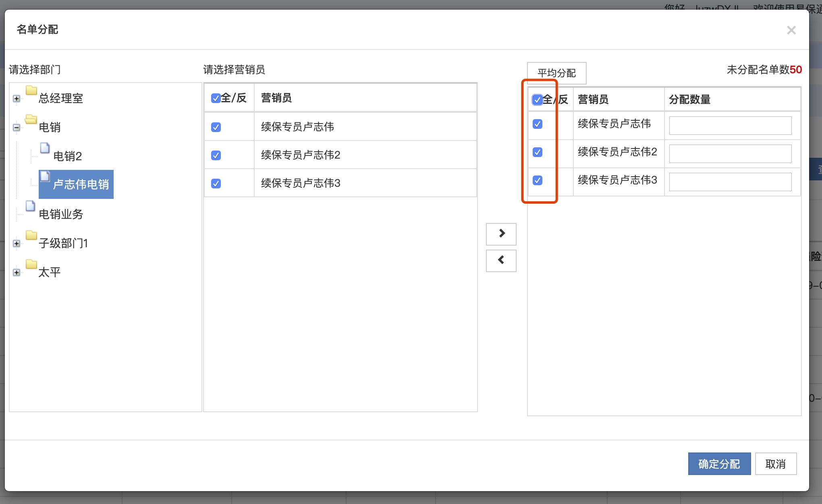Image resolution: width=822 pixels, height=504 pixels.
Task: Toggle 全/反 checkbox in salesperson selection list
Action: [216, 98]
